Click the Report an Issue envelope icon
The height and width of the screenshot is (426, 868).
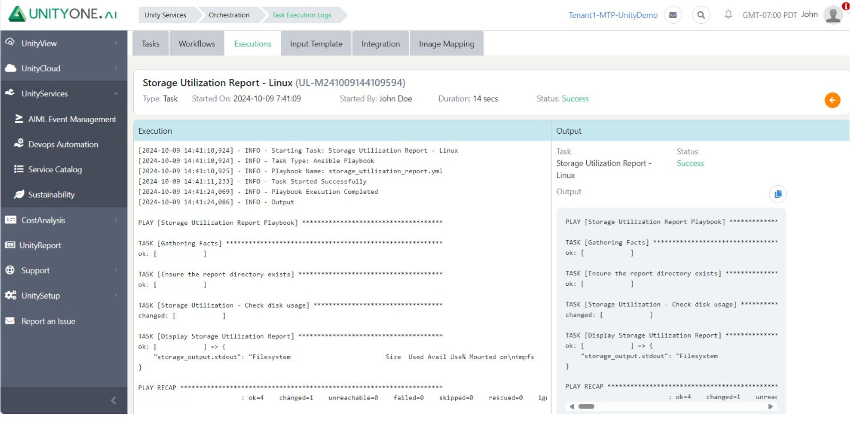[10, 320]
